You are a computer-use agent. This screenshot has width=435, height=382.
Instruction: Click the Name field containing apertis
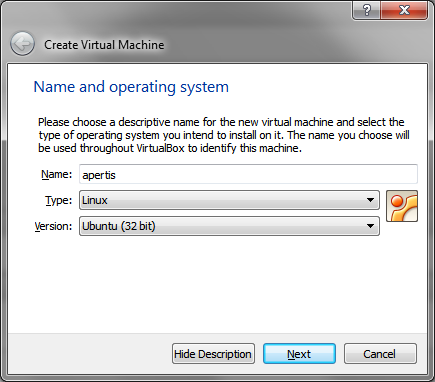pyautogui.click(x=248, y=174)
